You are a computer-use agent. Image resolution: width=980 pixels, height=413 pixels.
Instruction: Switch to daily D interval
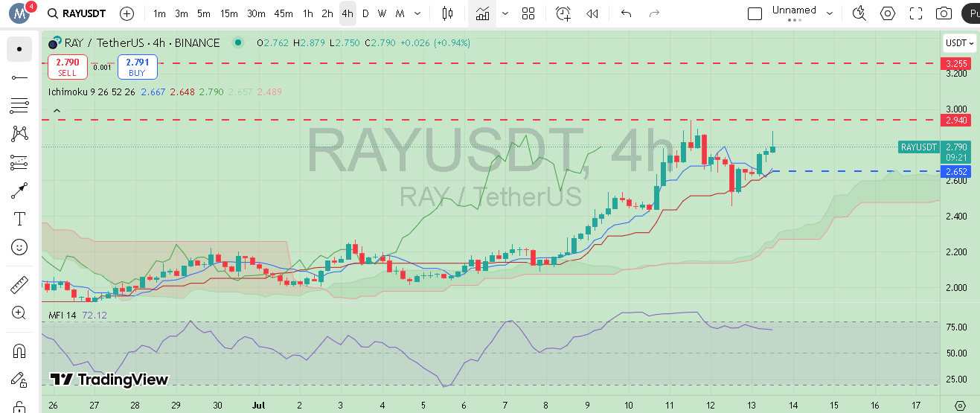(365, 13)
